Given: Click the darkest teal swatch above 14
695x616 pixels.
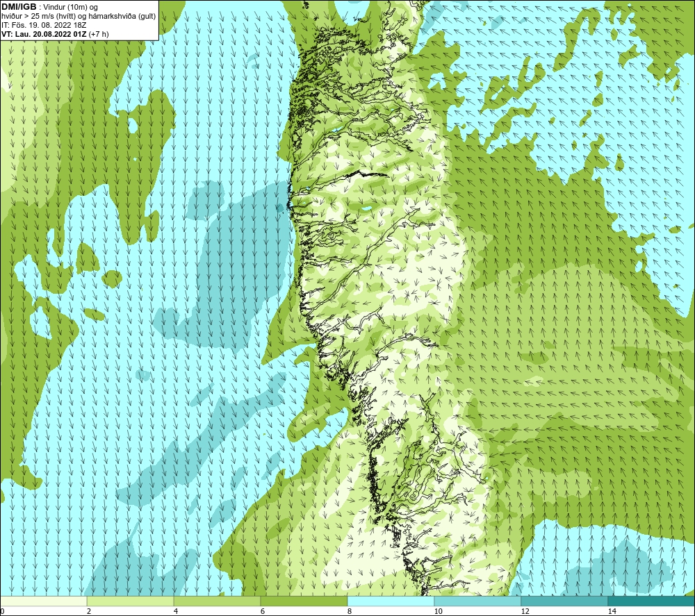Looking at the screenshot, I should [x=652, y=601].
